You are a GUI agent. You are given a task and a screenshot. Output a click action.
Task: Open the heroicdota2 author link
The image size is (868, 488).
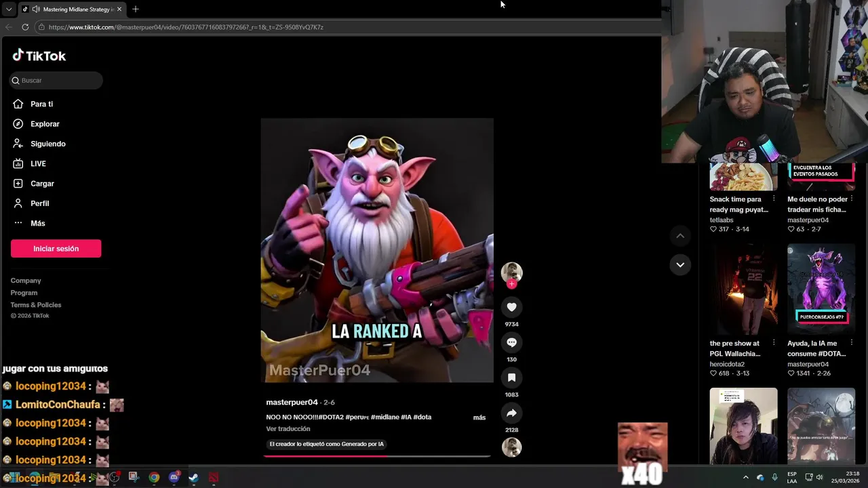pyautogui.click(x=727, y=364)
